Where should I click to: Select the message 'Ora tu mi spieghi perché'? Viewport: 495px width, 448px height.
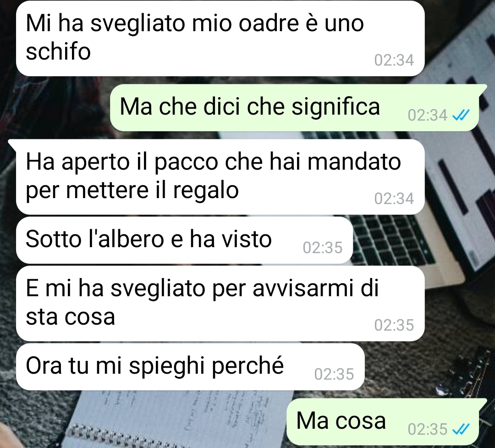pyautogui.click(x=190, y=367)
